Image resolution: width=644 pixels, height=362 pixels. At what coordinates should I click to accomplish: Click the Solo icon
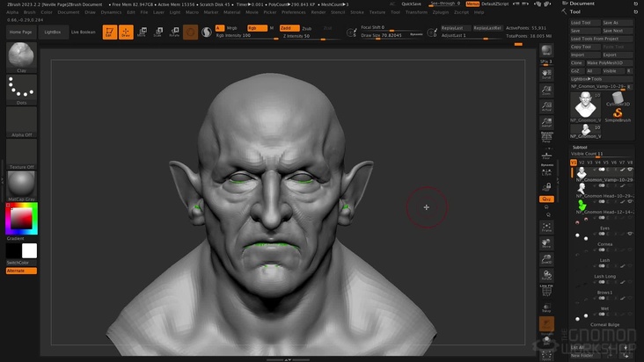[x=546, y=341]
